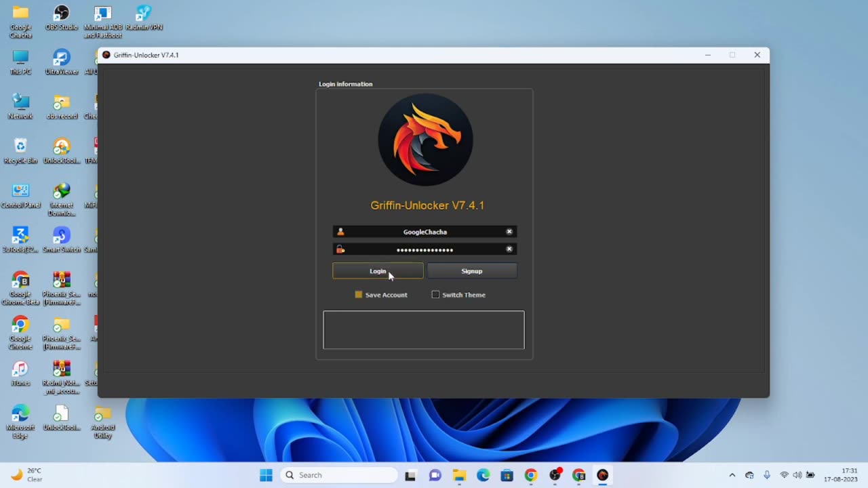868x488 pixels.
Task: Click into the masked password field
Action: click(425, 249)
